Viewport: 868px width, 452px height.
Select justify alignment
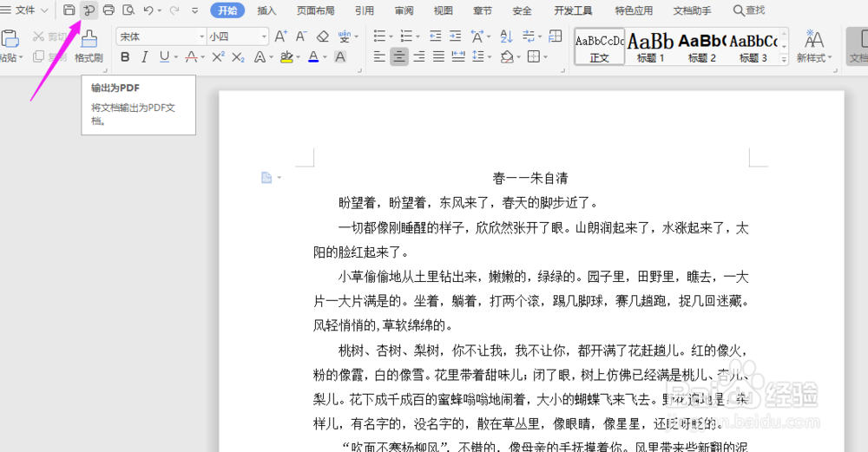point(438,56)
